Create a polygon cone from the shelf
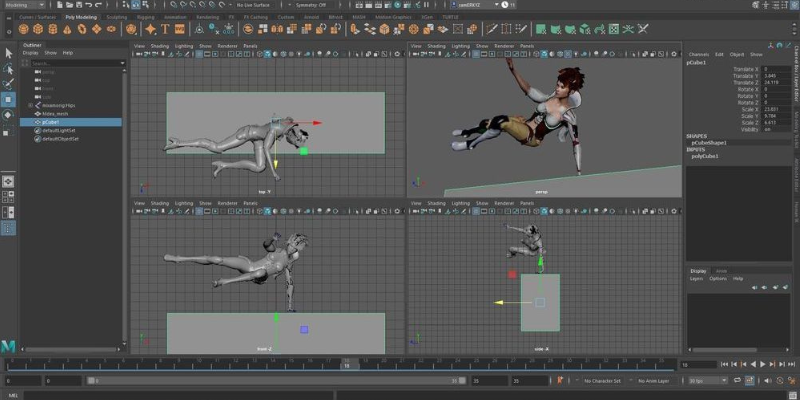 pyautogui.click(x=67, y=29)
